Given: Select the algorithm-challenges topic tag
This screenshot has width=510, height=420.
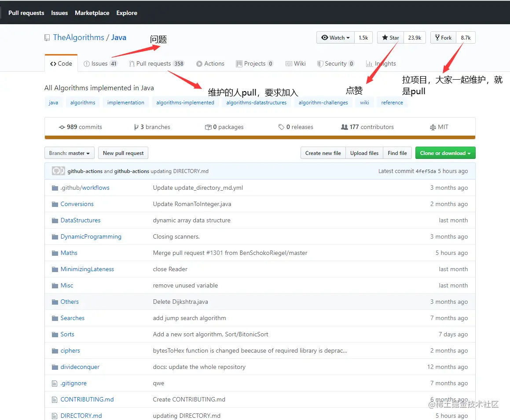Looking at the screenshot, I should point(323,103).
